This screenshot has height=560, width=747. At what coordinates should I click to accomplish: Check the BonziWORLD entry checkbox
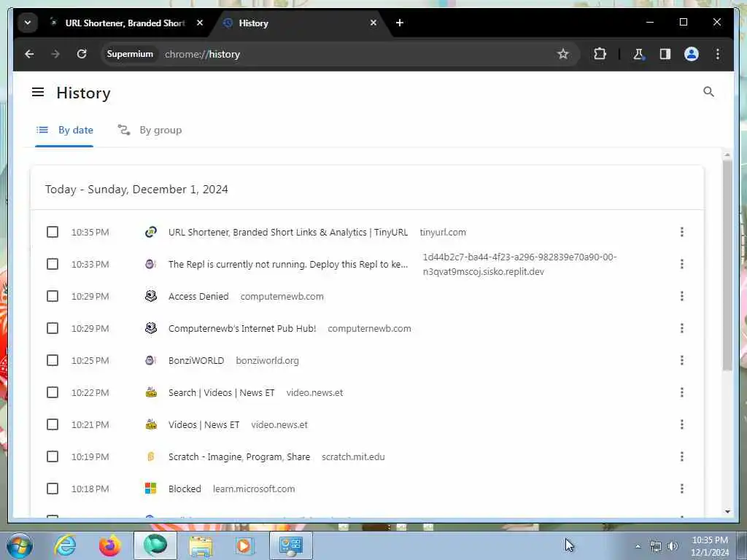tap(53, 360)
